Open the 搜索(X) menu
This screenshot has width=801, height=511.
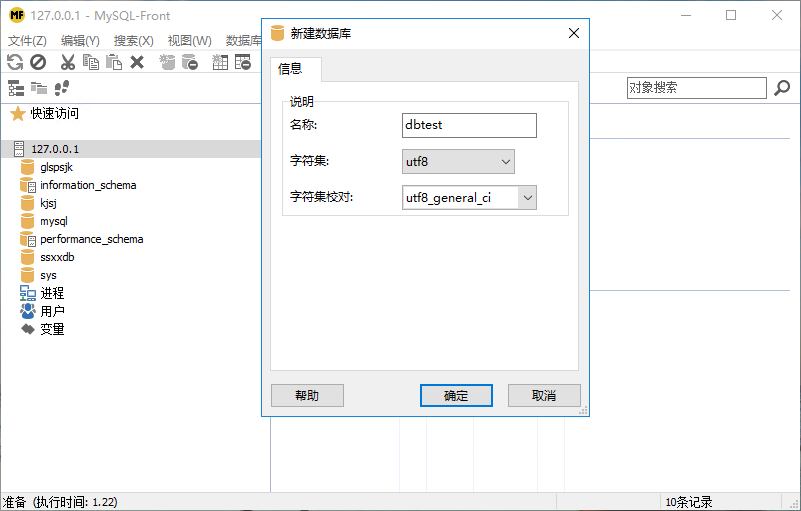(x=133, y=40)
